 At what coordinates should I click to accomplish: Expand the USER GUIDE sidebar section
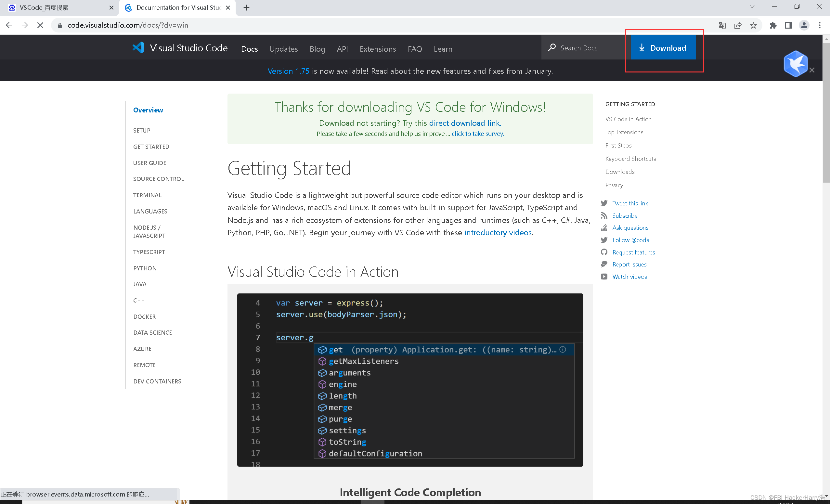149,163
